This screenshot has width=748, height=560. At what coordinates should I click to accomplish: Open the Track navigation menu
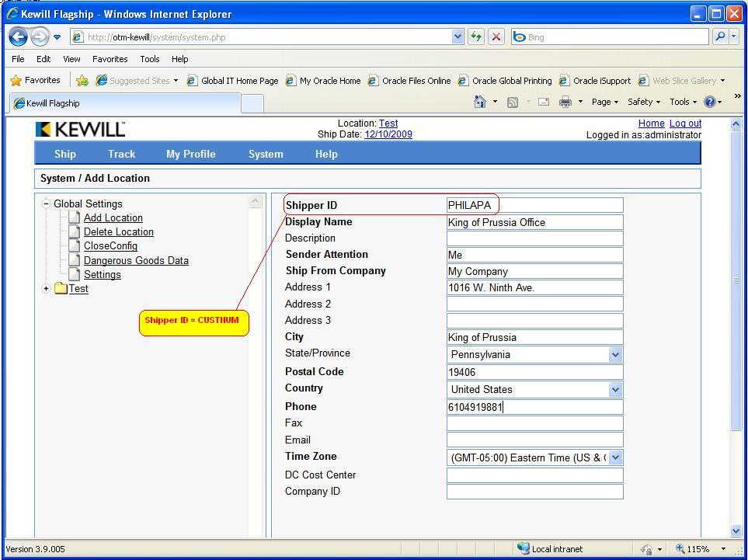coord(122,154)
